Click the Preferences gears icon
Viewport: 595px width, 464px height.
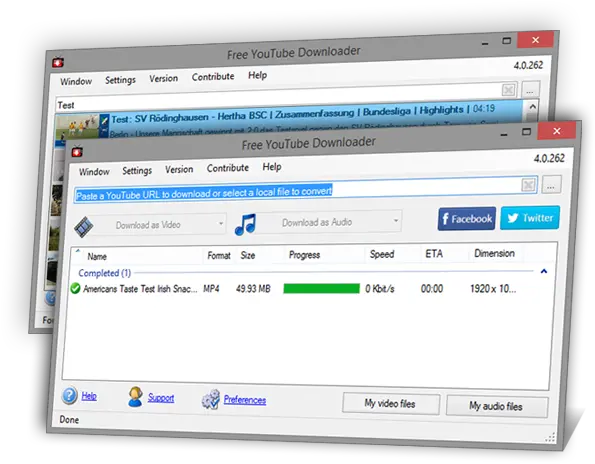click(x=211, y=399)
